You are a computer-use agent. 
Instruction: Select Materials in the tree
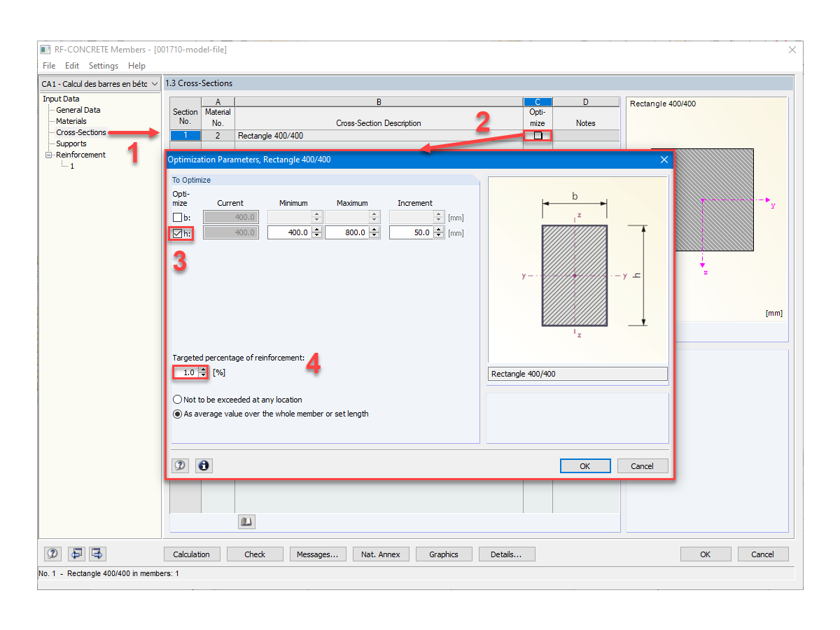[71, 121]
